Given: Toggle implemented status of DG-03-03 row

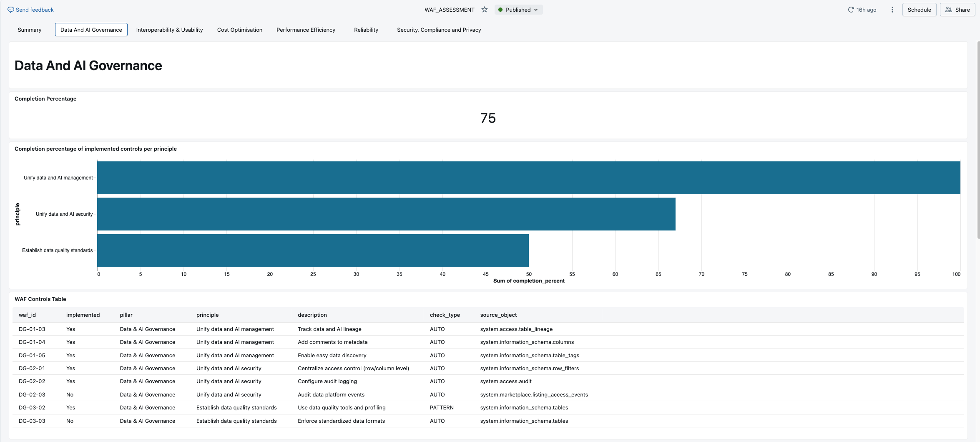Looking at the screenshot, I should (69, 421).
